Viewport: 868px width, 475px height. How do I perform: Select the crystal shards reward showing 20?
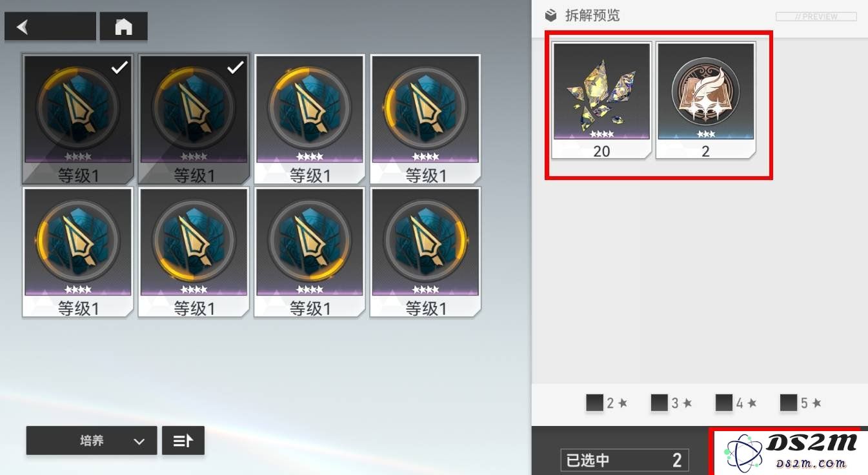[x=601, y=101]
